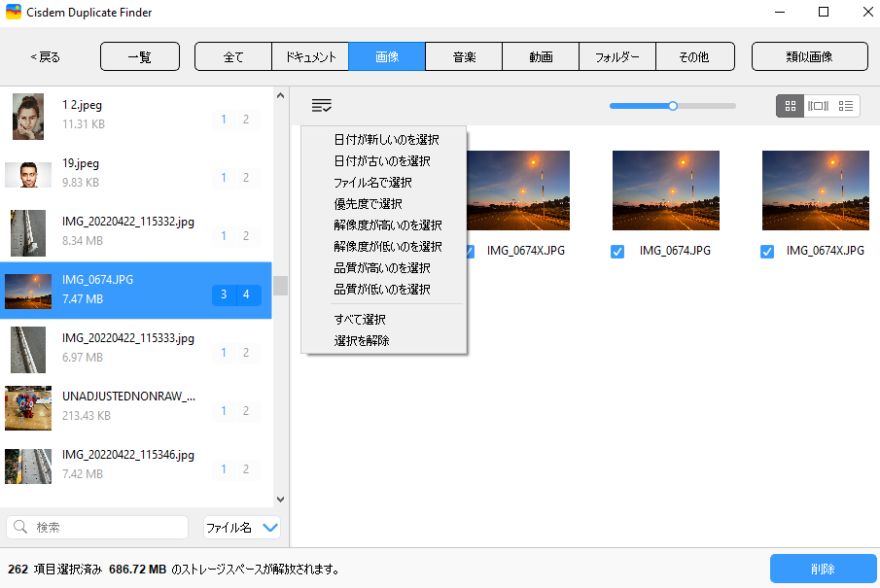Uncheck the rightmost IMG_0674X.JPG checkbox
The width and height of the screenshot is (880, 588).
pos(766,252)
